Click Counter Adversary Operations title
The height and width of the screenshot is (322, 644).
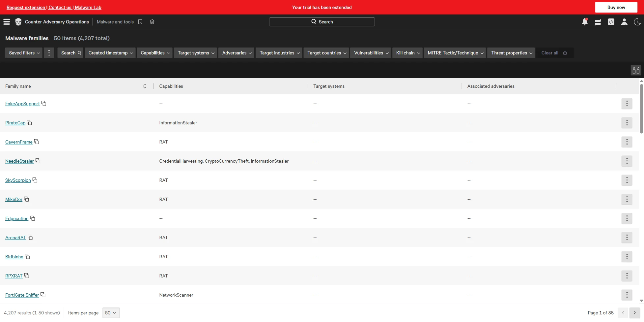[x=57, y=22]
